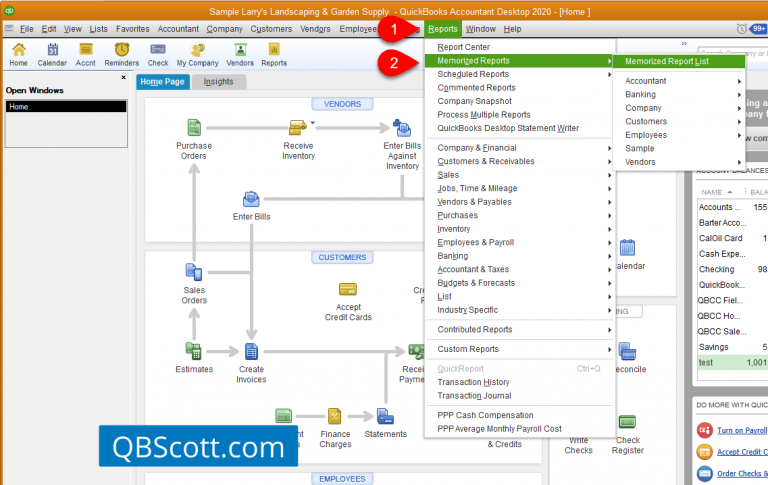Open QuickBooks Desktop Statement Writer
The image size is (768, 485).
tap(520, 128)
